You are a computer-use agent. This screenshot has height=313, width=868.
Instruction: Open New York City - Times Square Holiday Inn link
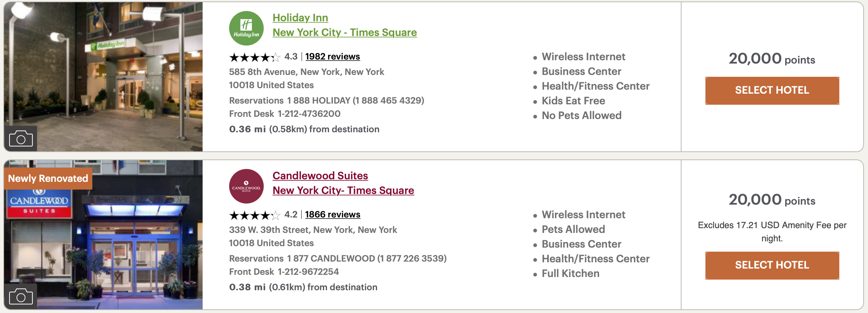(345, 32)
